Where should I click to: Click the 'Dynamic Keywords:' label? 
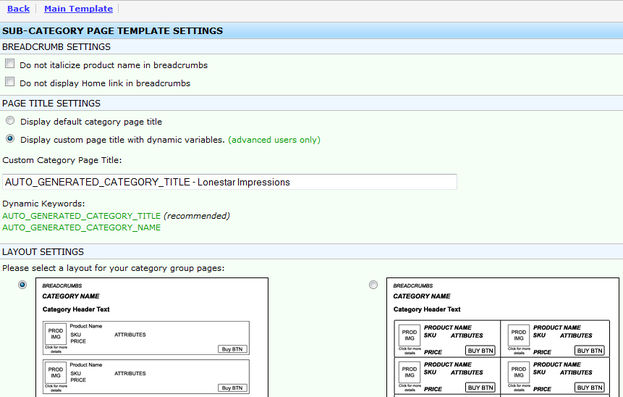pos(44,204)
